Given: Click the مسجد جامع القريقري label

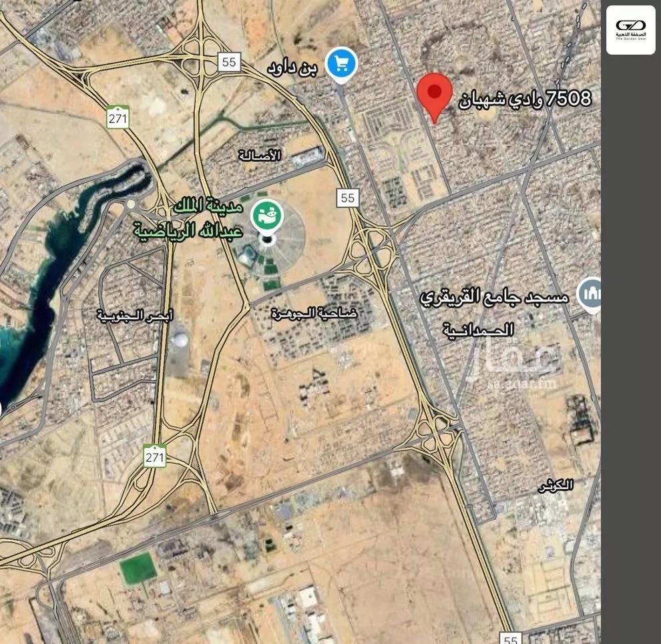Looking at the screenshot, I should click(495, 297).
